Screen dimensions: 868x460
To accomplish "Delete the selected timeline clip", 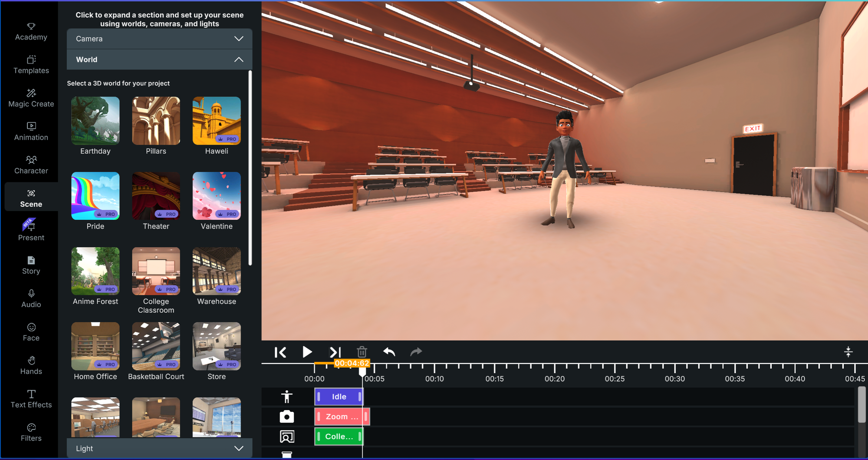I will click(362, 352).
